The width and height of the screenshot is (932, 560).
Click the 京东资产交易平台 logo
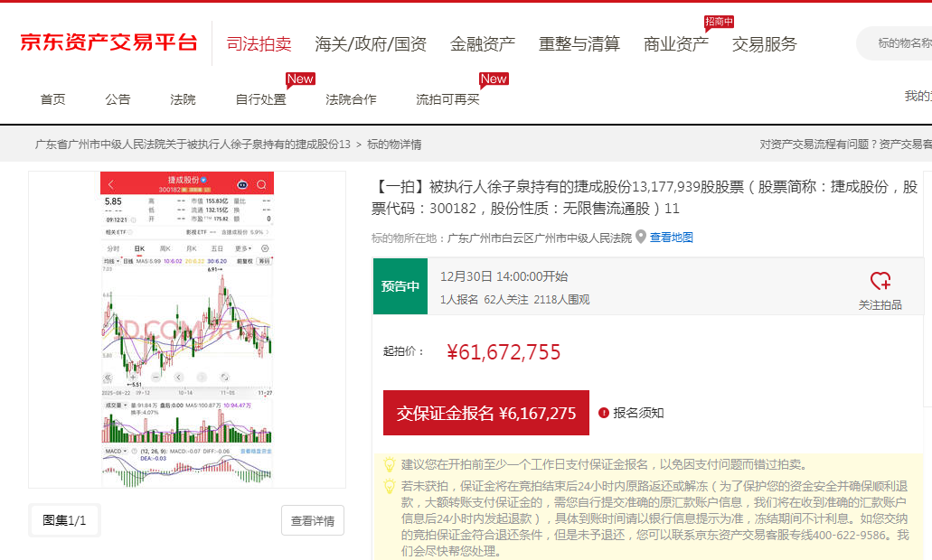[x=108, y=42]
